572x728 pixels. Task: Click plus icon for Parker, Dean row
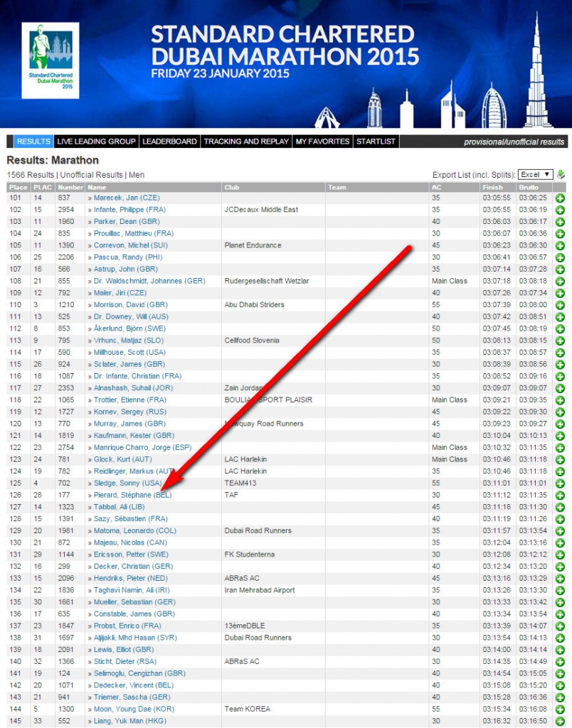click(x=560, y=222)
